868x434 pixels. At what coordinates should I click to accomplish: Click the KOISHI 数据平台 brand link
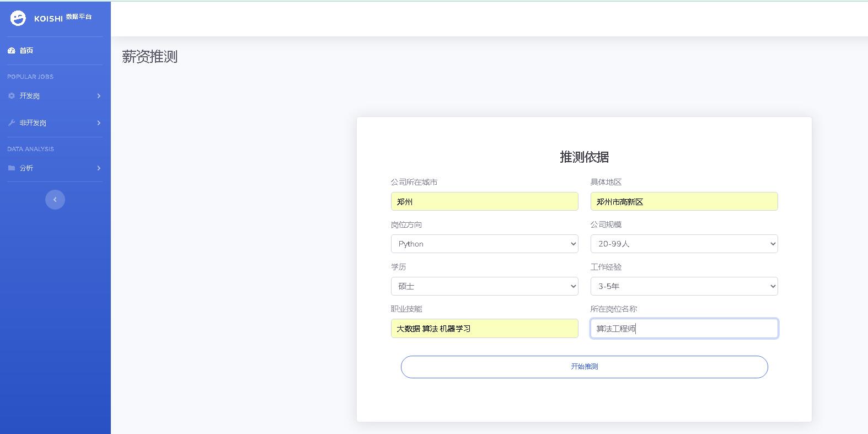[51, 18]
